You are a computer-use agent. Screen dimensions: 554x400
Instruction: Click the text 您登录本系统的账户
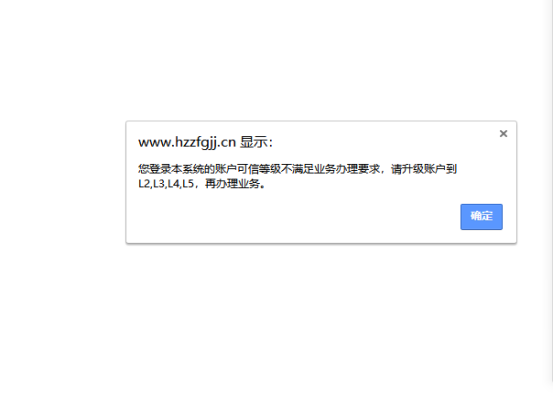click(x=187, y=169)
